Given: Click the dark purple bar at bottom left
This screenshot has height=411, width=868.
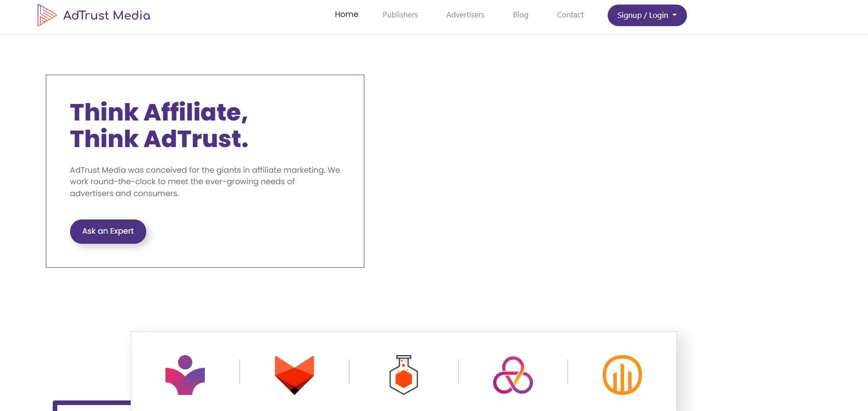Looking at the screenshot, I should point(92,404).
